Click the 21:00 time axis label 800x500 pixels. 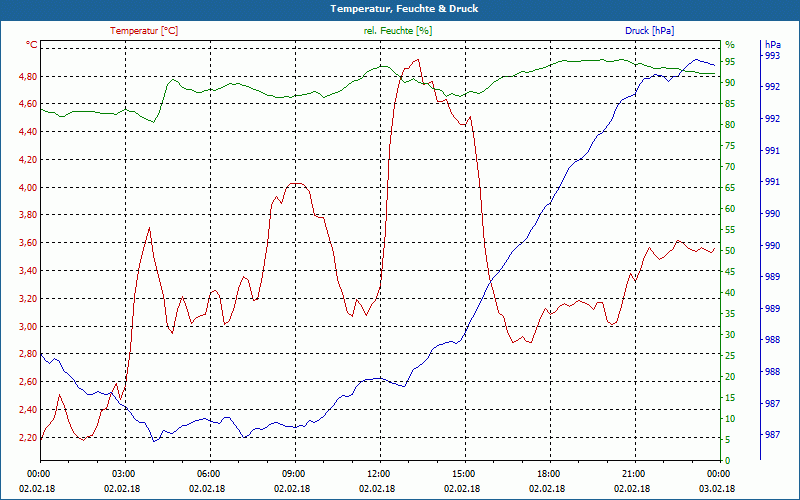coord(635,474)
